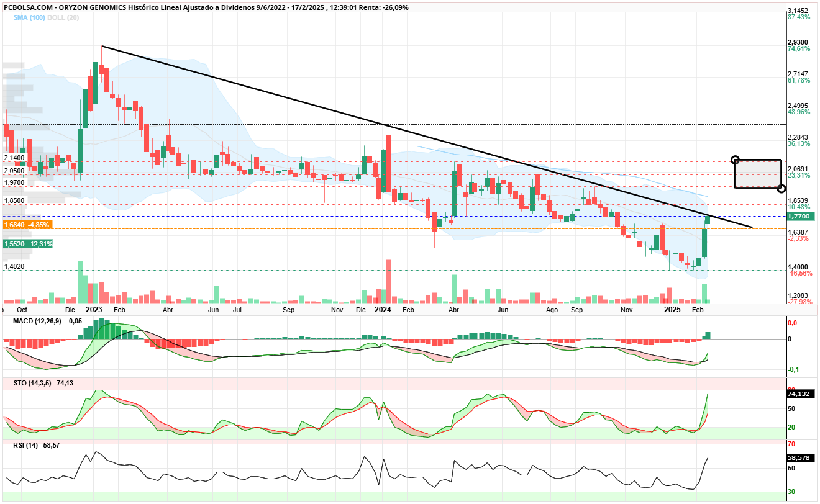Select the top-left handle of the target rectangle
The width and height of the screenshot is (820, 504).
(x=735, y=160)
